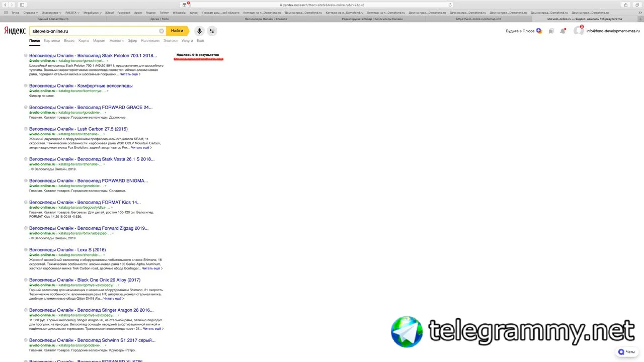Viewport: 644px width, 362px height.
Task: Click the Plus subscription badge icon
Action: (539, 31)
